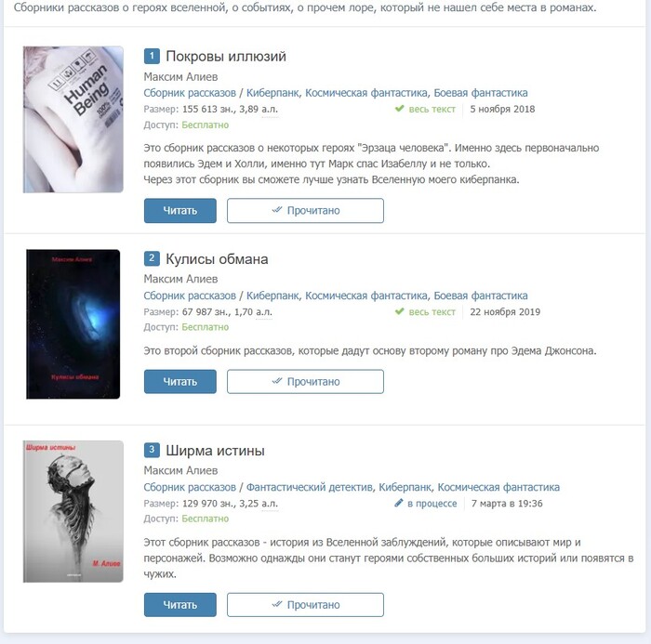Click the green checkmark 'весь текст' for Кулисы обмана

click(399, 311)
